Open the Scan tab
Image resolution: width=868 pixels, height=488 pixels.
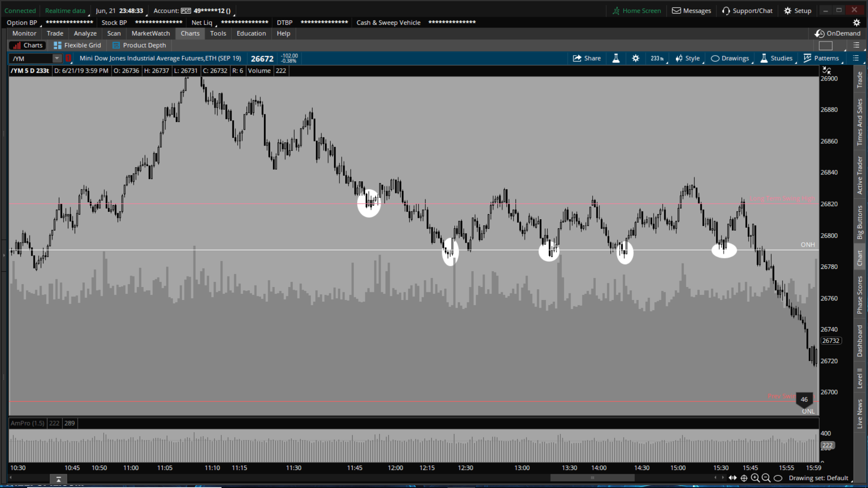tap(114, 33)
